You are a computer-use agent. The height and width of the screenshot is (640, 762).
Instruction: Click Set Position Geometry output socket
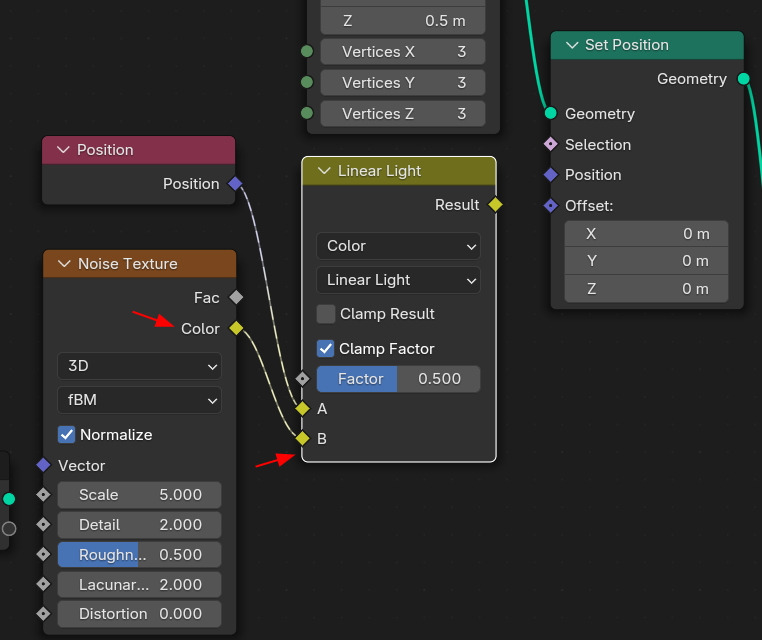(744, 79)
